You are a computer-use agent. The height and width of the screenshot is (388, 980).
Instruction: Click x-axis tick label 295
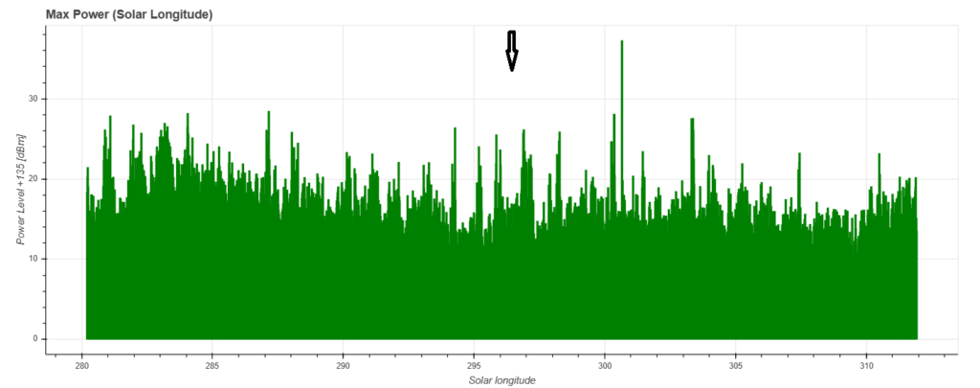click(x=474, y=365)
